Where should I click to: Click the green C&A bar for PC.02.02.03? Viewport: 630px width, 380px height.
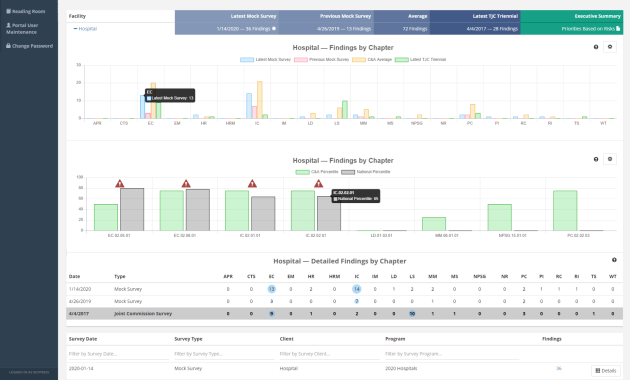pos(565,210)
